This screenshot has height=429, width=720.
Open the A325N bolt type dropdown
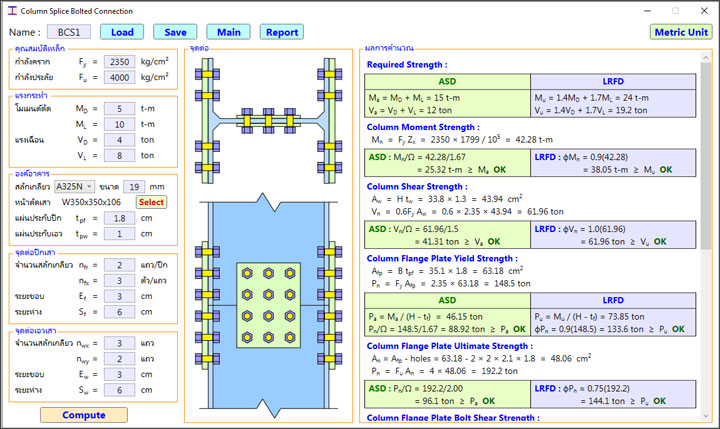coord(74,186)
